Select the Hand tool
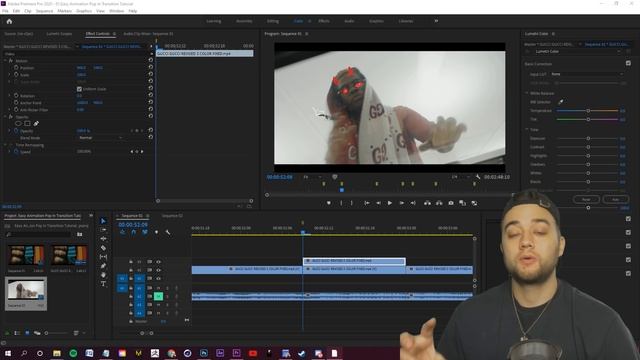The image size is (640, 360). tap(103, 275)
